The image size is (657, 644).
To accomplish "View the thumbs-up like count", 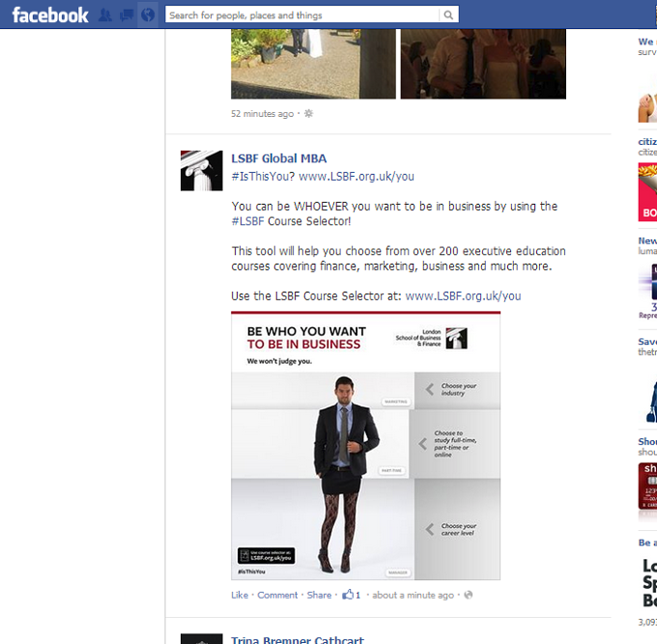I will (351, 595).
